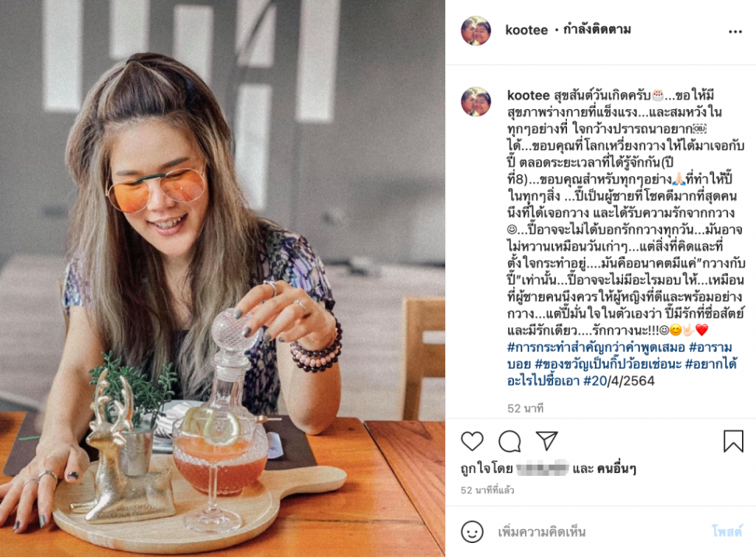Click the 52 นาทีที่แล้ว timestamp
This screenshot has width=756, height=557.
pos(487,490)
